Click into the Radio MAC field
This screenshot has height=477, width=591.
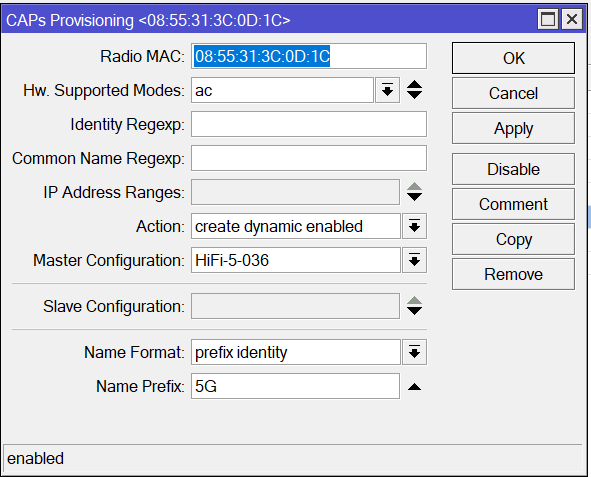(309, 56)
